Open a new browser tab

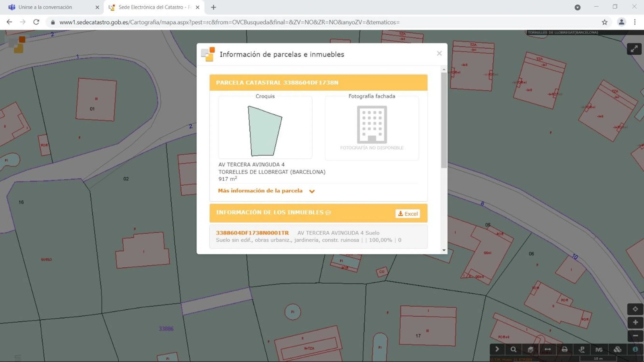coord(213,7)
